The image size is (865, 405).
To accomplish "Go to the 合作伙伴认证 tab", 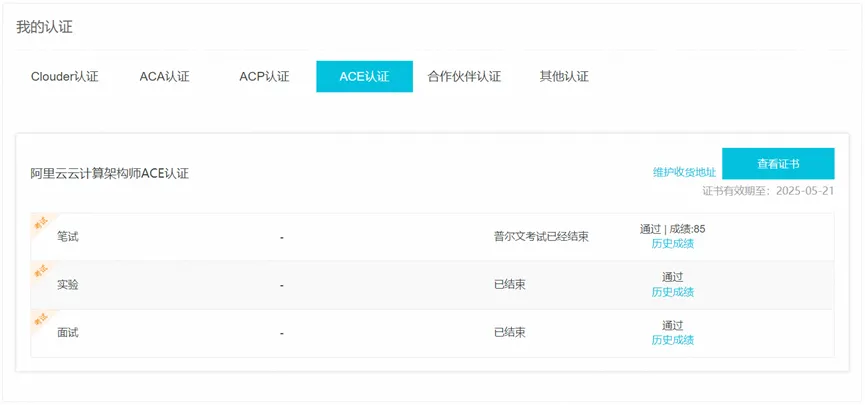I will pyautogui.click(x=464, y=76).
